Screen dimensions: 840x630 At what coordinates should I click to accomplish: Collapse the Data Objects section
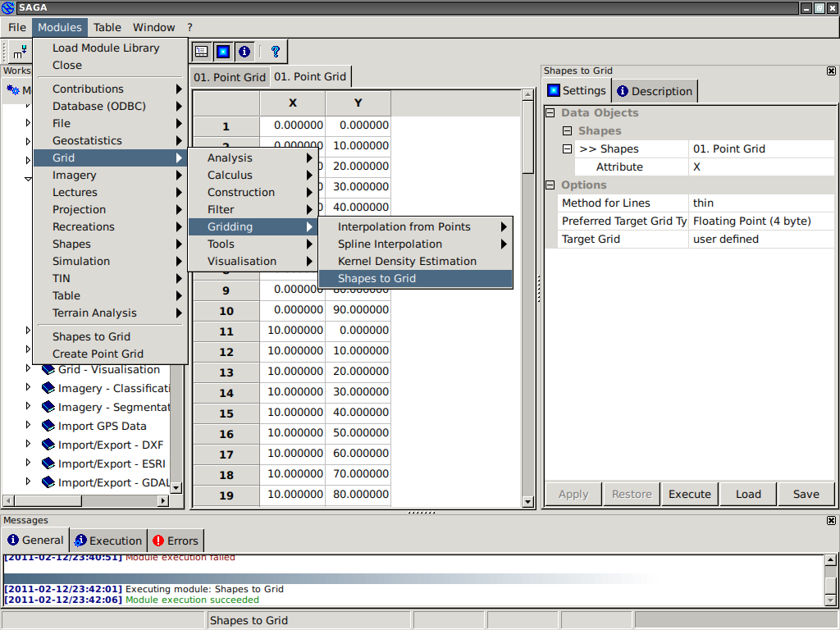click(551, 113)
